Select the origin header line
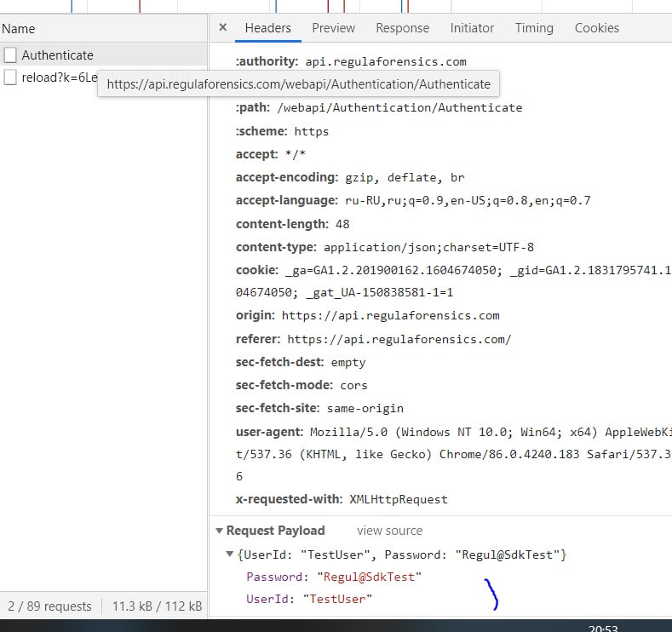Screen dimensions: 672x632 click(x=367, y=315)
